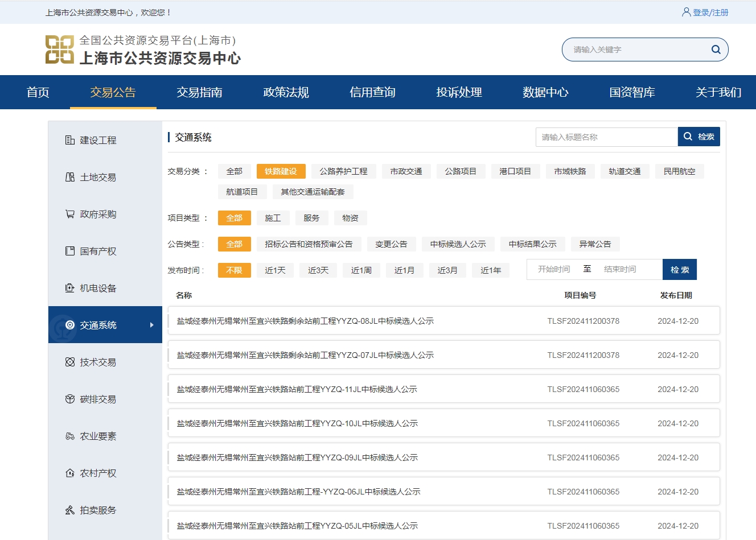Select 港口项目 category filter
The height and width of the screenshot is (540, 756).
coord(516,171)
